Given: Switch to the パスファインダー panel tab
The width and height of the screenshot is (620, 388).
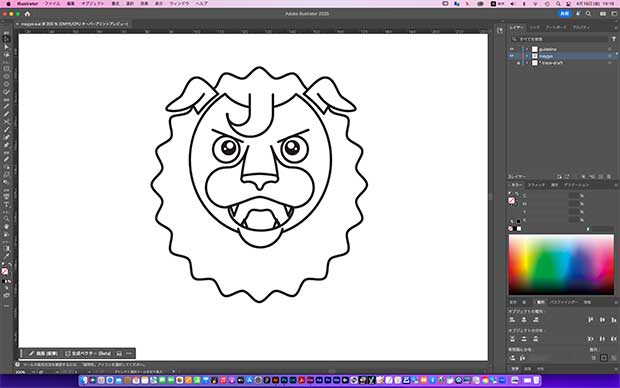Looking at the screenshot, I should (x=564, y=303).
